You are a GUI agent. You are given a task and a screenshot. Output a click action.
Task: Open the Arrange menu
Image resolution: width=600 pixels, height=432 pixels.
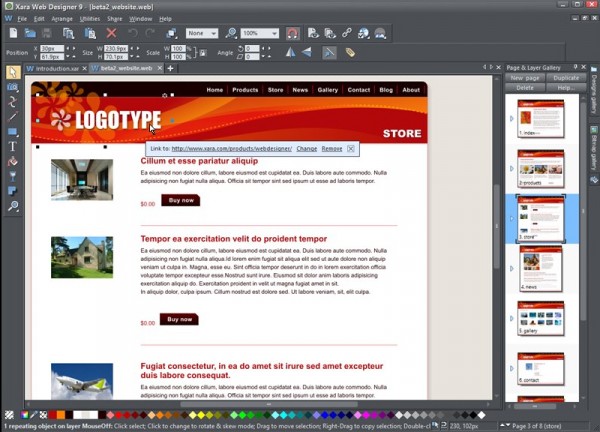click(x=62, y=18)
